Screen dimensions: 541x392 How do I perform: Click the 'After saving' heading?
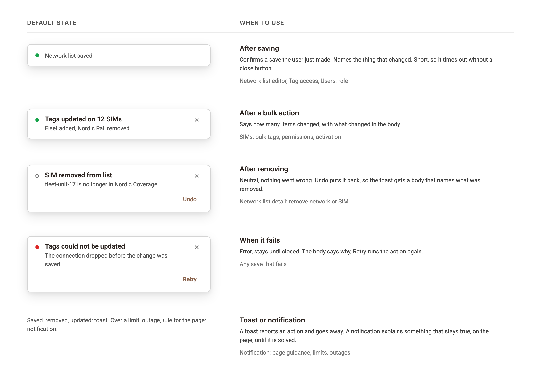(x=259, y=48)
